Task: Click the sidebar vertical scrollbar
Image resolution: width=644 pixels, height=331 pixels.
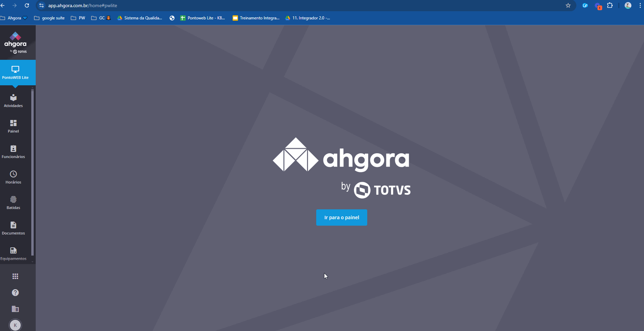Action: point(32,172)
